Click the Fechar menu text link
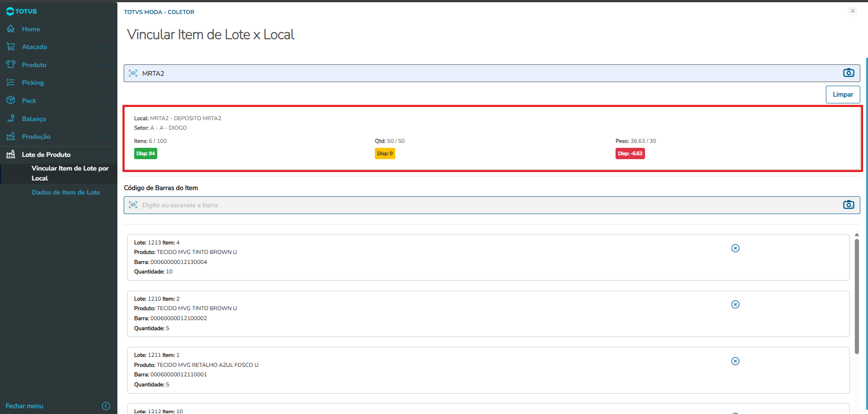The height and width of the screenshot is (414, 868). (24, 406)
